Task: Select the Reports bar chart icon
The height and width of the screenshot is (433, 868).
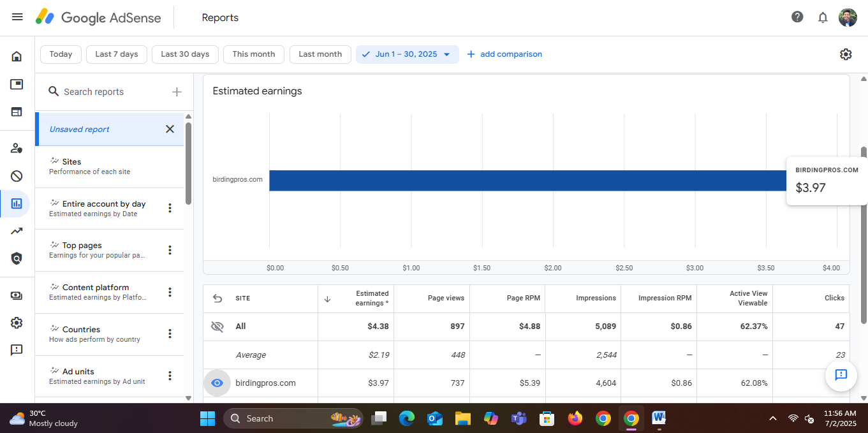Action: point(17,203)
